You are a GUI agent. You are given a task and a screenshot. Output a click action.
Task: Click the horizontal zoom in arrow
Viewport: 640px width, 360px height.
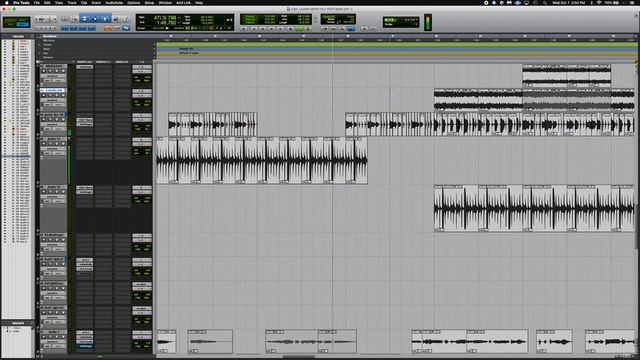55,19
